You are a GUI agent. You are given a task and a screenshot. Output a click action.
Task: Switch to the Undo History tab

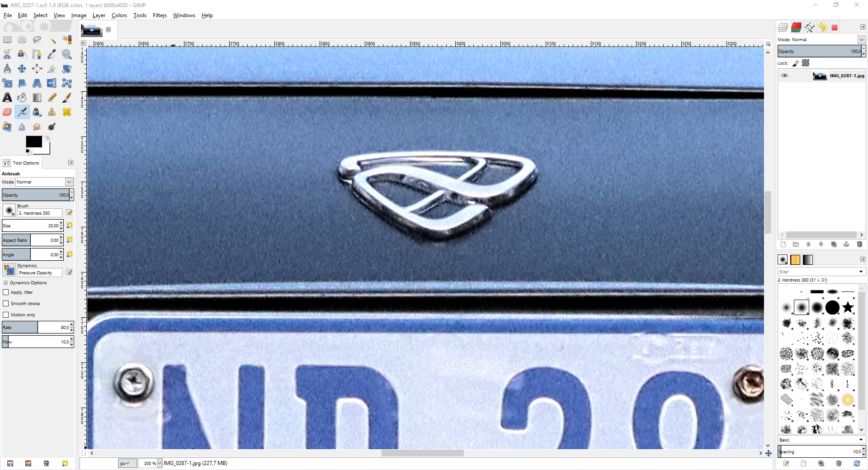[x=822, y=27]
